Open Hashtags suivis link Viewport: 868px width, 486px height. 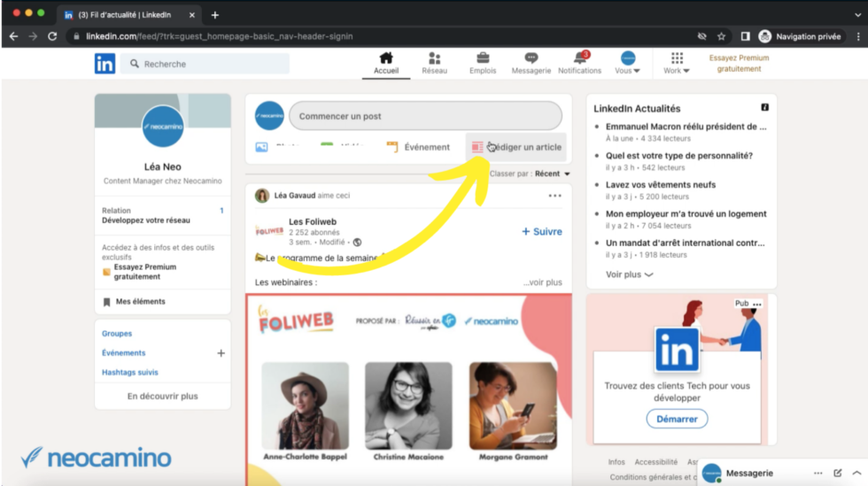pyautogui.click(x=129, y=373)
